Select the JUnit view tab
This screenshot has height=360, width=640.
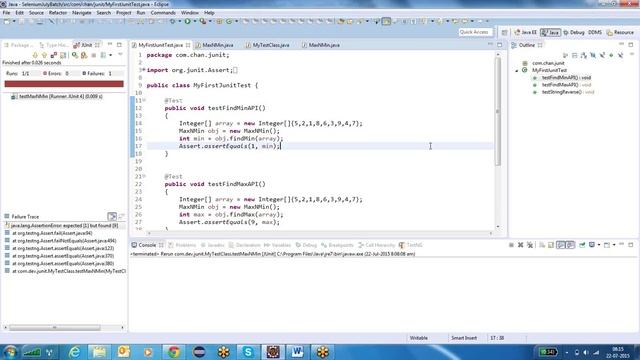pos(86,45)
